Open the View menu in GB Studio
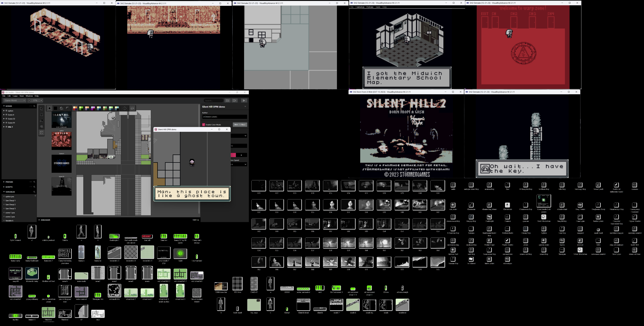Viewport: 644px width, 326px height. coord(22,96)
